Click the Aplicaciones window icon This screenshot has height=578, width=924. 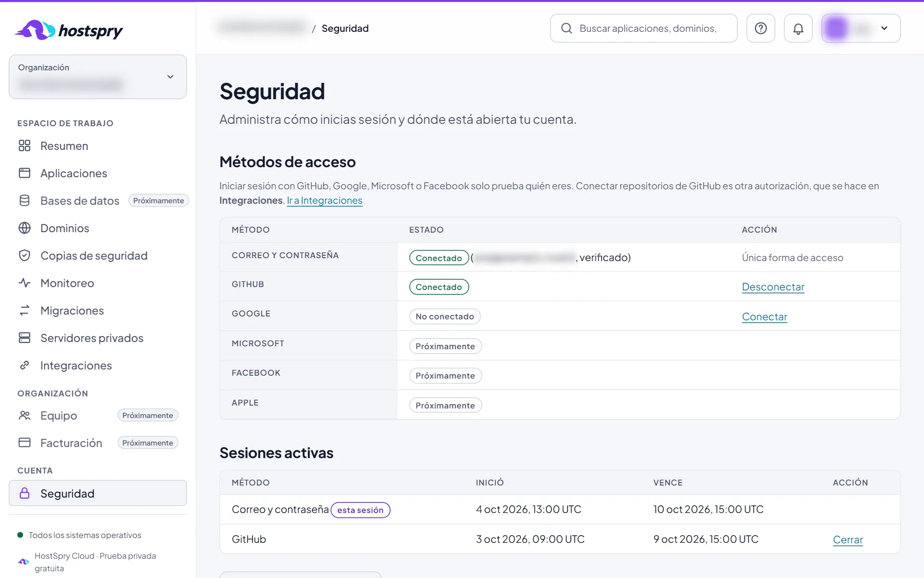(x=25, y=173)
